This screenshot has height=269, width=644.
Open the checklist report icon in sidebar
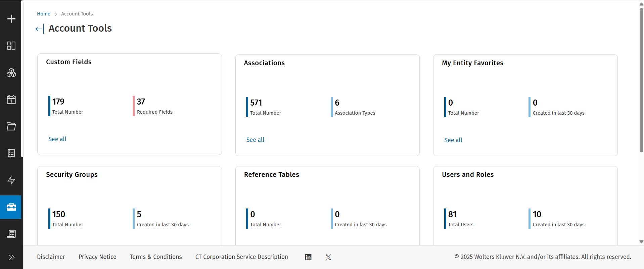point(11,153)
